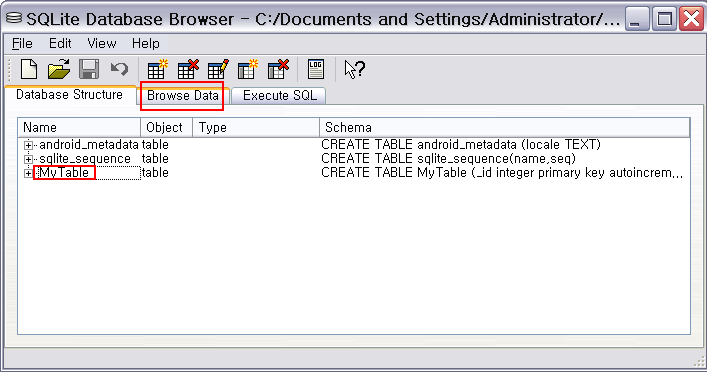This screenshot has width=707, height=372.
Task: Click the Create Table toolbar icon
Action: click(x=157, y=69)
